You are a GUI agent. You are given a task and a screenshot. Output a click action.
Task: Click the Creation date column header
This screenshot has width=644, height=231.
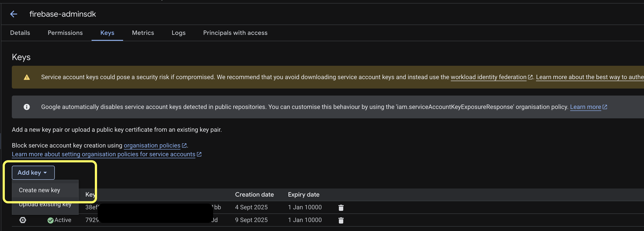coord(254,194)
